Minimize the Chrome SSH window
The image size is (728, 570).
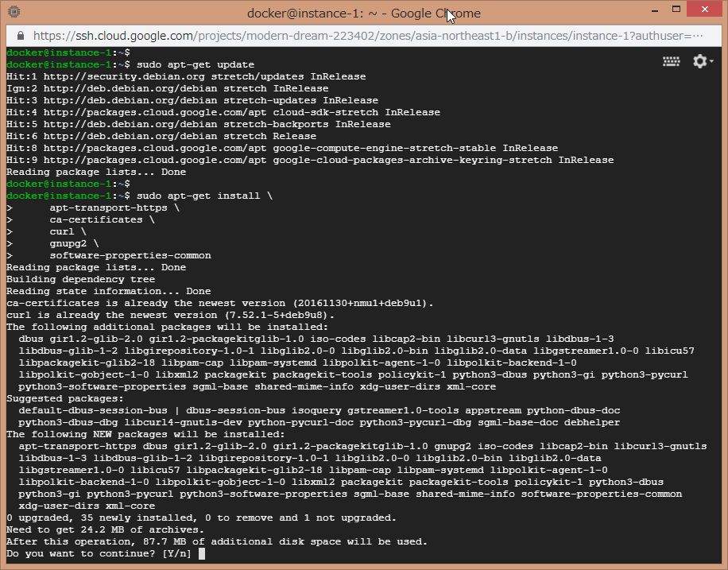point(655,10)
